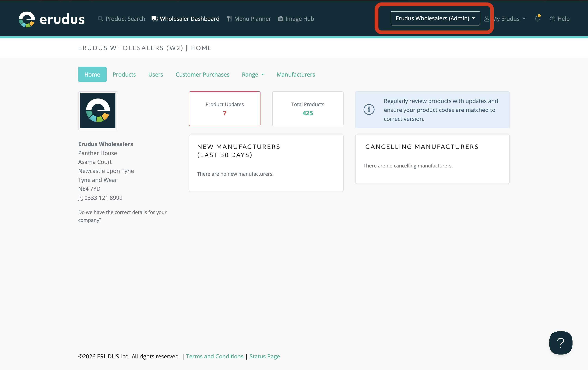
Task: Click the Product Search magnifier icon
Action: 100,19
